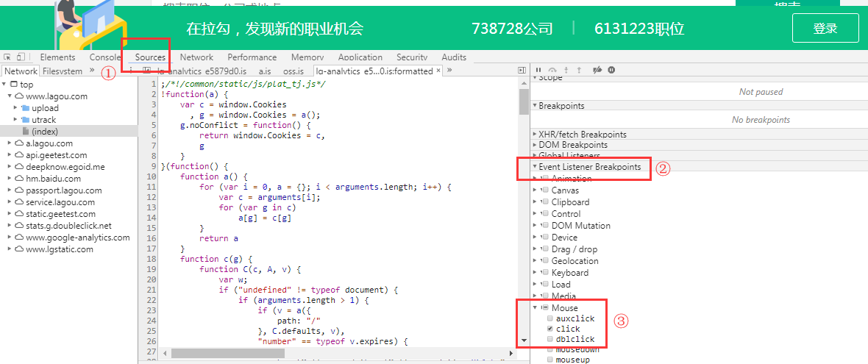Expand the hm.baidu.com domain node
Image resolution: width=868 pixels, height=364 pixels.
click(10, 178)
